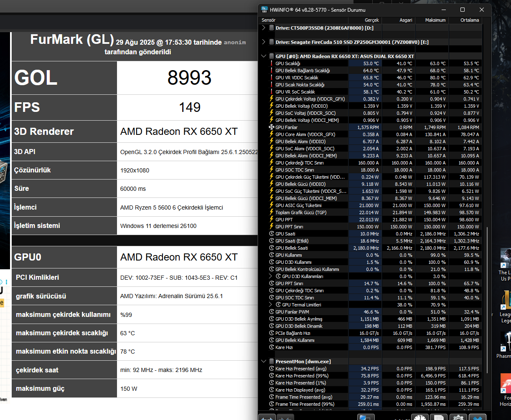This screenshot has height=420, width=511.
Task: Collapse the PresentMon [dwm.exe] group
Action: 263,361
